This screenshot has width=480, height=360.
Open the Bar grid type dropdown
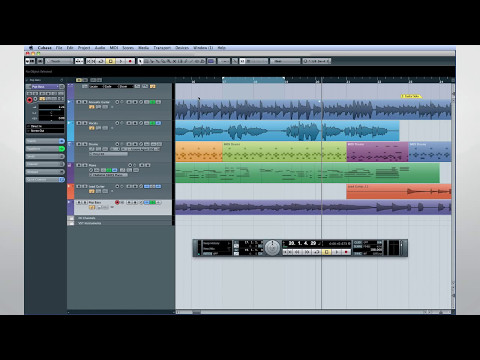(x=285, y=61)
